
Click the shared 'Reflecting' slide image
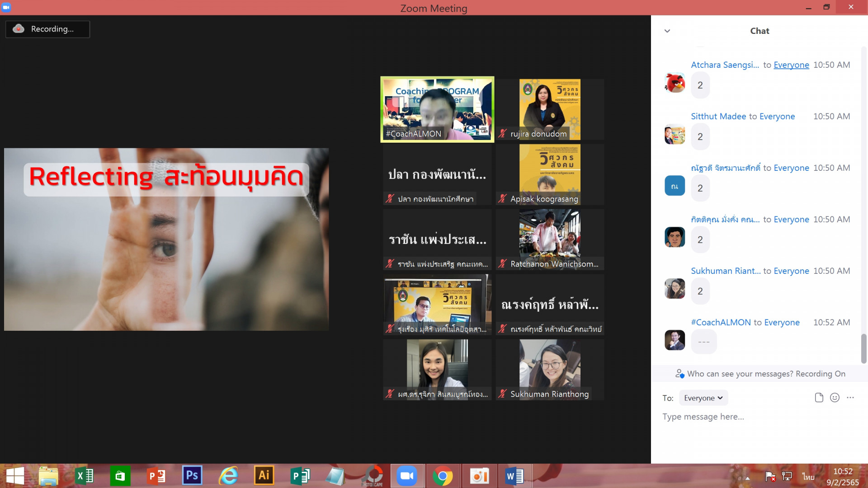click(x=166, y=239)
